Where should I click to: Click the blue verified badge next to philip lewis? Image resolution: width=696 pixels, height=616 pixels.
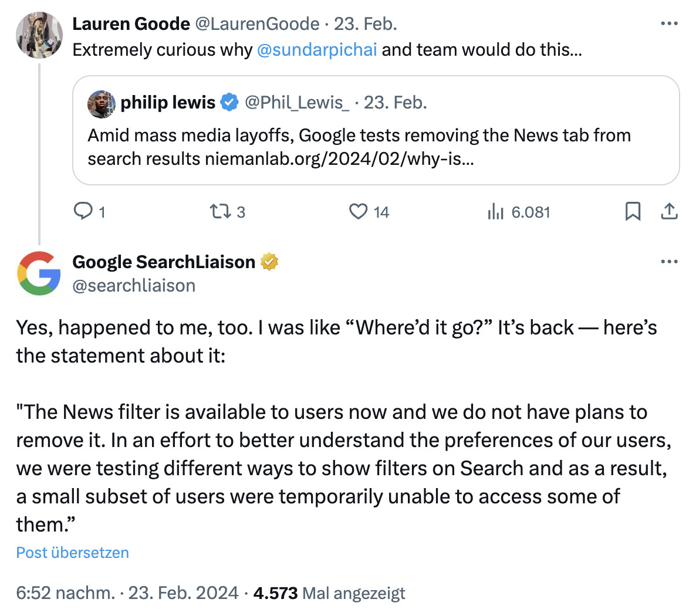click(x=229, y=102)
